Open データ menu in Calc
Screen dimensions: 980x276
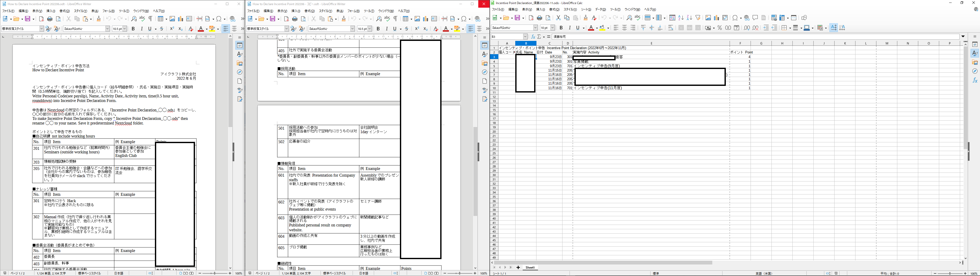(x=600, y=9)
